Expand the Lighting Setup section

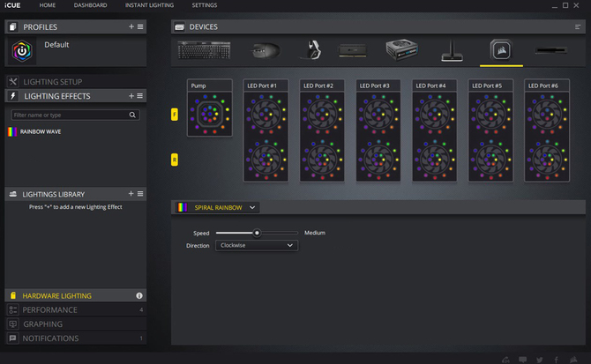click(76, 82)
